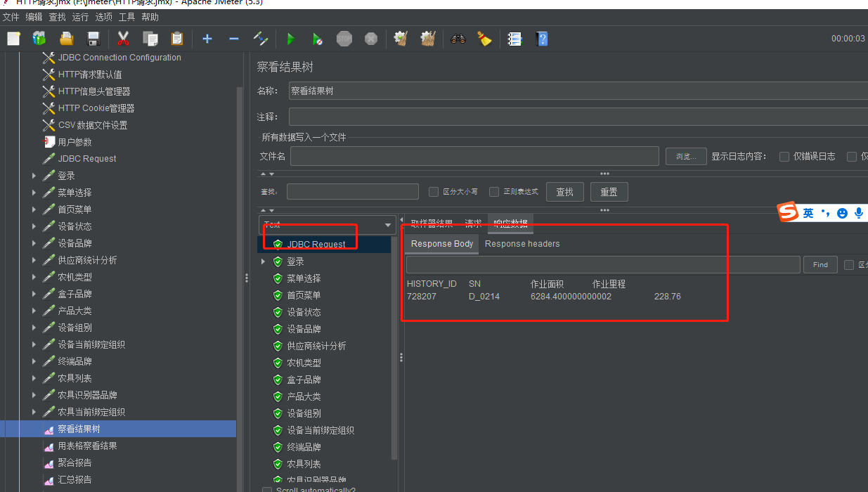This screenshot has width=868, height=492.
Task: Select 用表格察看结果 in test plan
Action: 87,446
